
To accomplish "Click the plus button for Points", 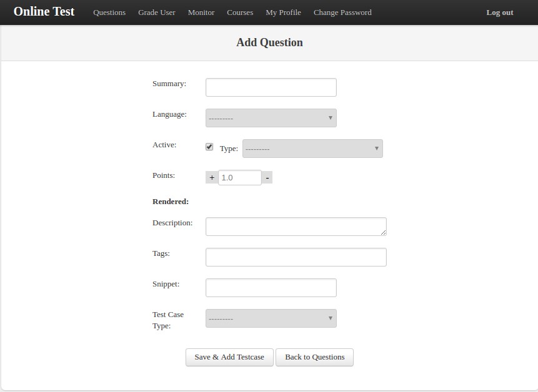I will [x=212, y=177].
